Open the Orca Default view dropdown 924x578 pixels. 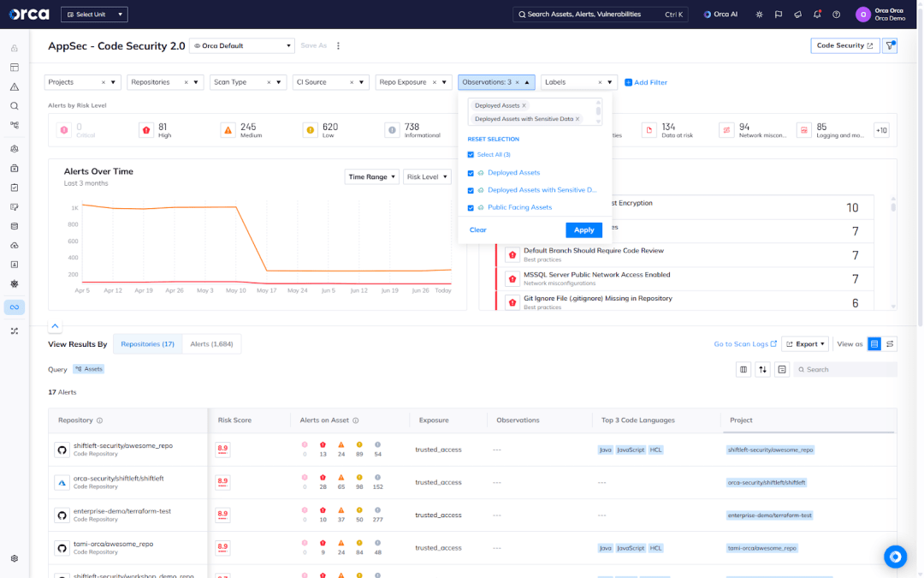pos(241,45)
